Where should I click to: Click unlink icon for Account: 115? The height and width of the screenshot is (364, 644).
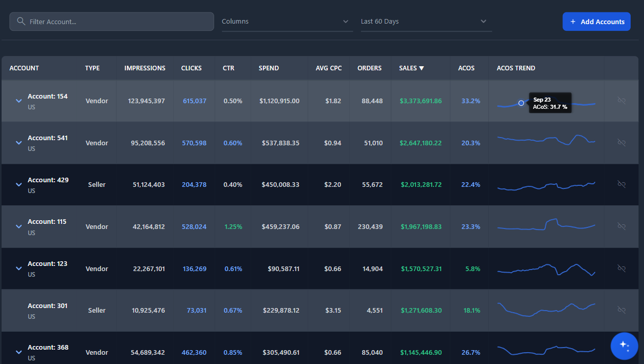(x=621, y=226)
